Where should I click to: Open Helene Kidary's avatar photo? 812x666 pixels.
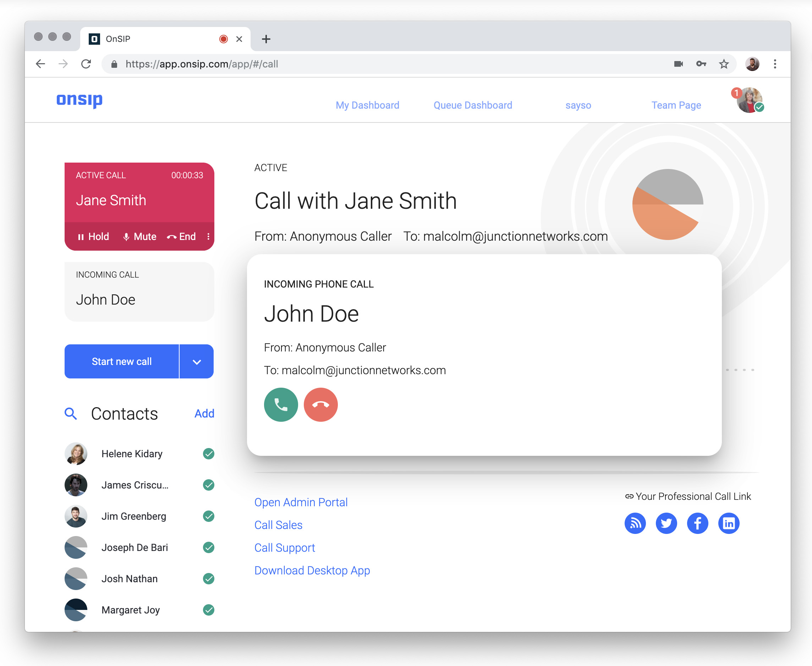[x=76, y=454]
